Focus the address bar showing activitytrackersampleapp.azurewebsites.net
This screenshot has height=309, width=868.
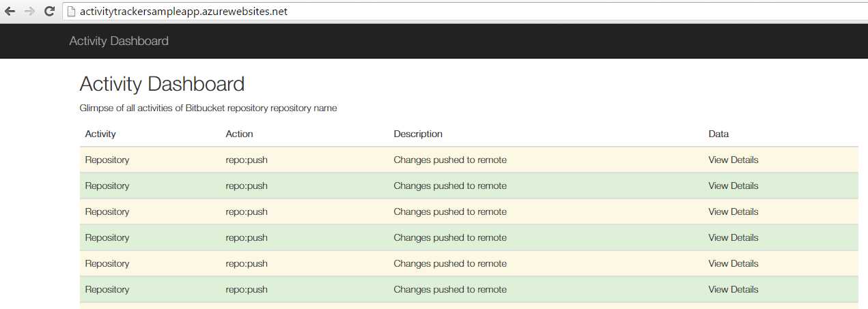(464, 11)
